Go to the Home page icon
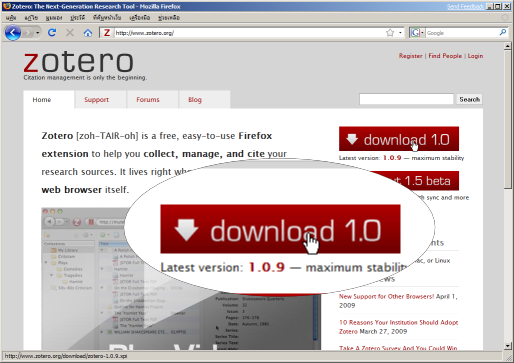The height and width of the screenshot is (363, 514). click(88, 33)
